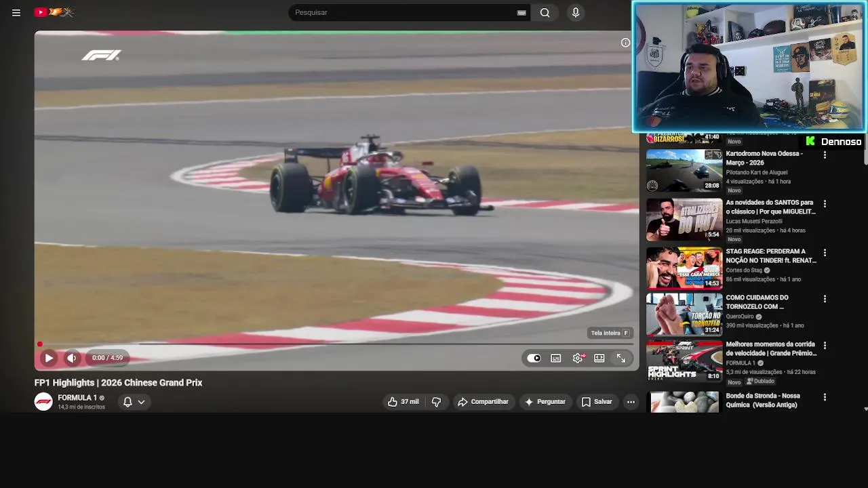Open options menu for Melhores momentos video
This screenshot has width=868, height=488.
[x=825, y=346]
